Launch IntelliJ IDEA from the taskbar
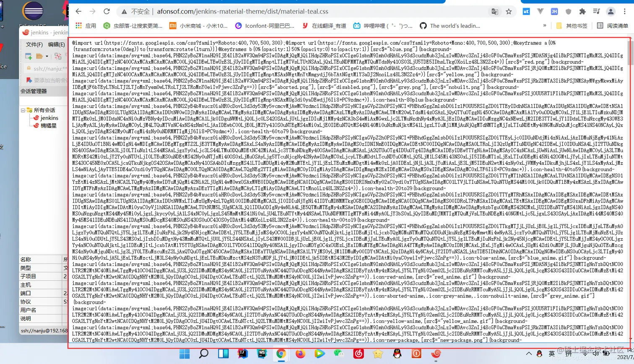The image size is (634, 364). [x=242, y=354]
